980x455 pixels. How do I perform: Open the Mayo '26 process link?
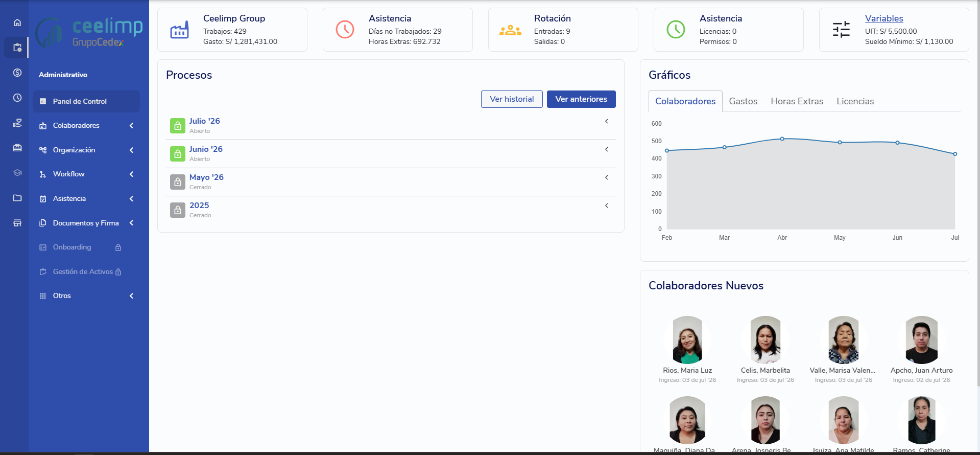coord(206,177)
